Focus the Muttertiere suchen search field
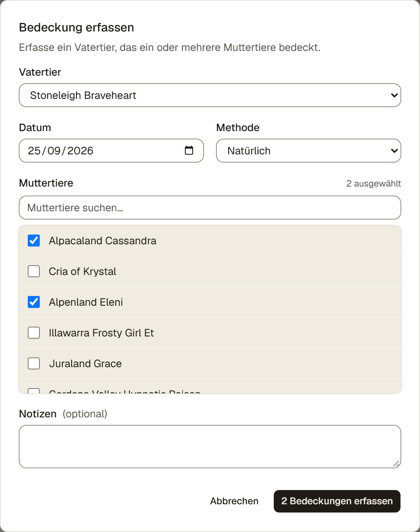This screenshot has height=532, width=420. pyautogui.click(x=210, y=208)
